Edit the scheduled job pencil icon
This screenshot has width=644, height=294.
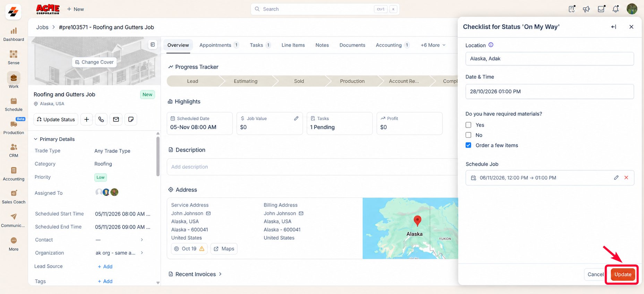(x=616, y=178)
